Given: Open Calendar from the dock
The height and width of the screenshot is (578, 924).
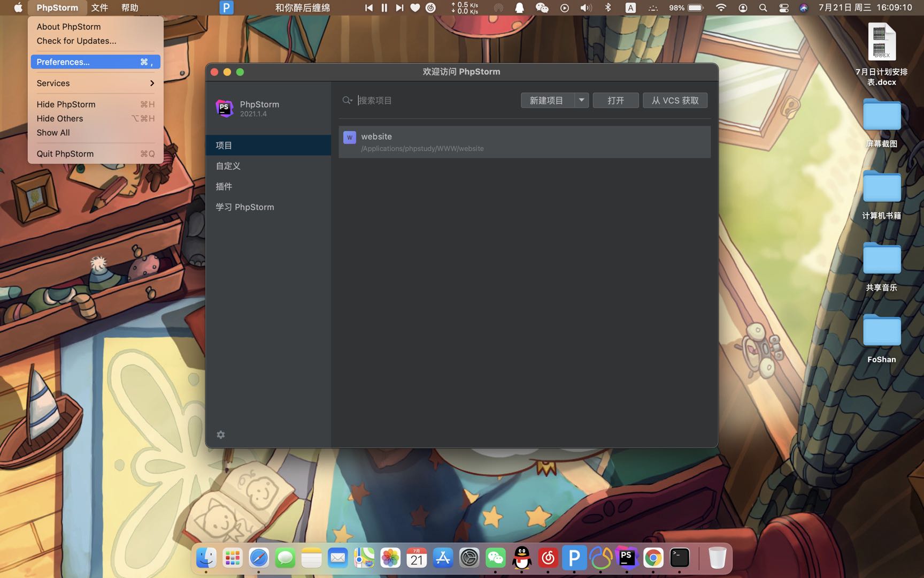Looking at the screenshot, I should [x=417, y=558].
